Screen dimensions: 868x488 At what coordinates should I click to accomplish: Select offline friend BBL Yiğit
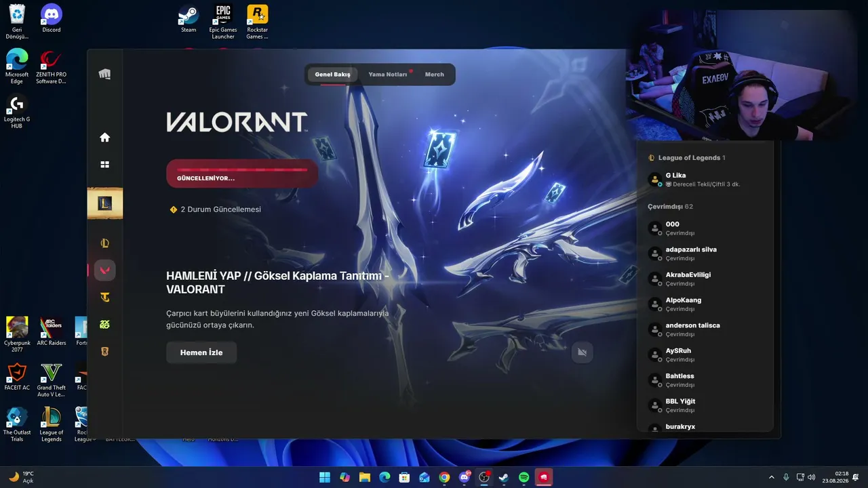tap(705, 405)
